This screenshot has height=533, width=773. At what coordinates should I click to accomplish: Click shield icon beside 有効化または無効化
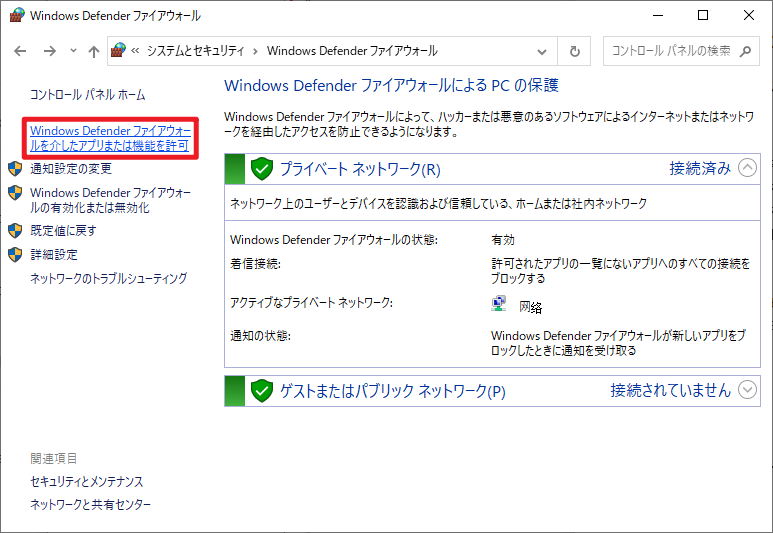(x=15, y=192)
